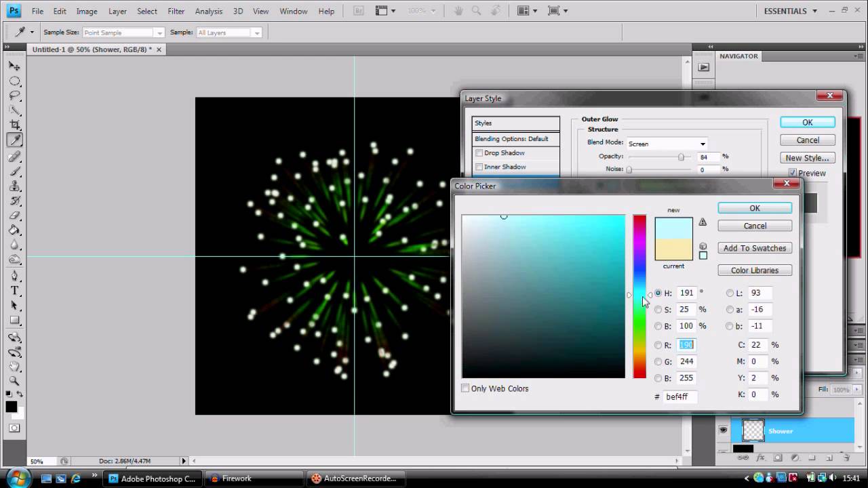This screenshot has width=868, height=488.
Task: Enable the Drop Shadow style checkbox
Action: [x=479, y=153]
